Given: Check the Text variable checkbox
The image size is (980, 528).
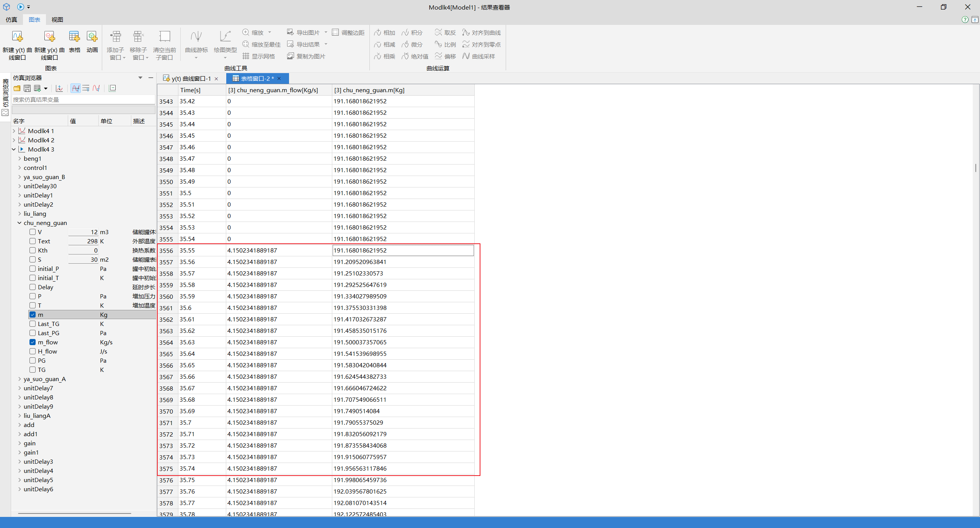Looking at the screenshot, I should [33, 241].
